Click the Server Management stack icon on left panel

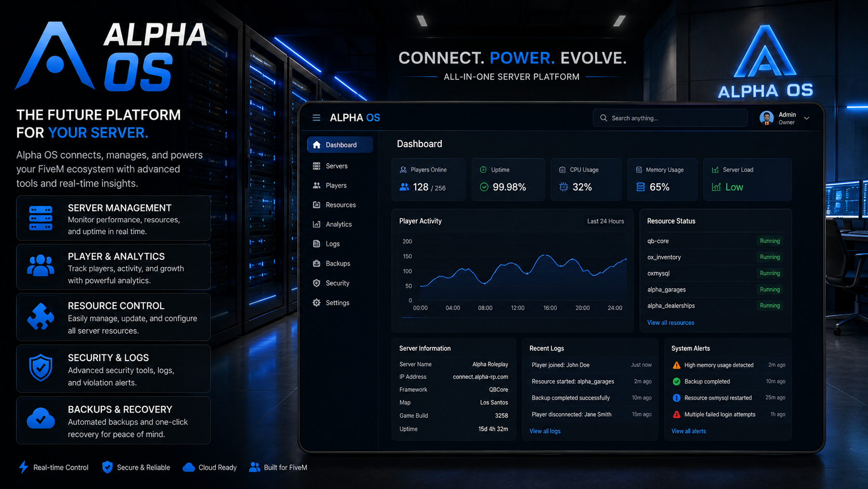(x=40, y=218)
